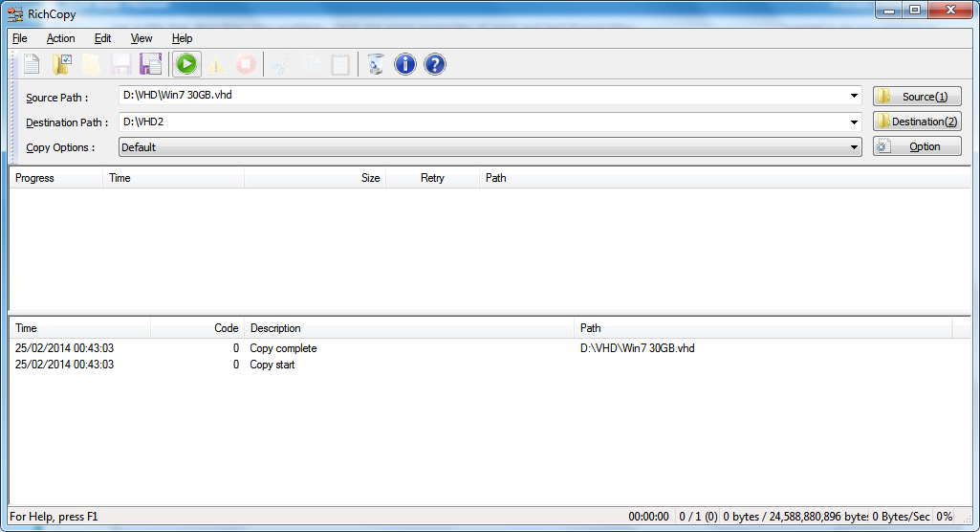
Task: Click status bar elapsed time 00:00:00
Action: click(649, 517)
